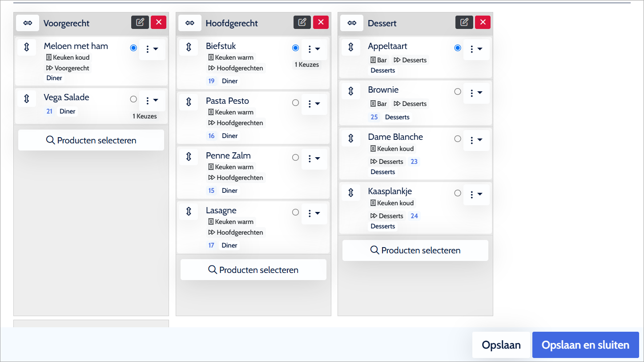Click horizontal move handle of Dessert column
The width and height of the screenshot is (644, 362).
[351, 23]
